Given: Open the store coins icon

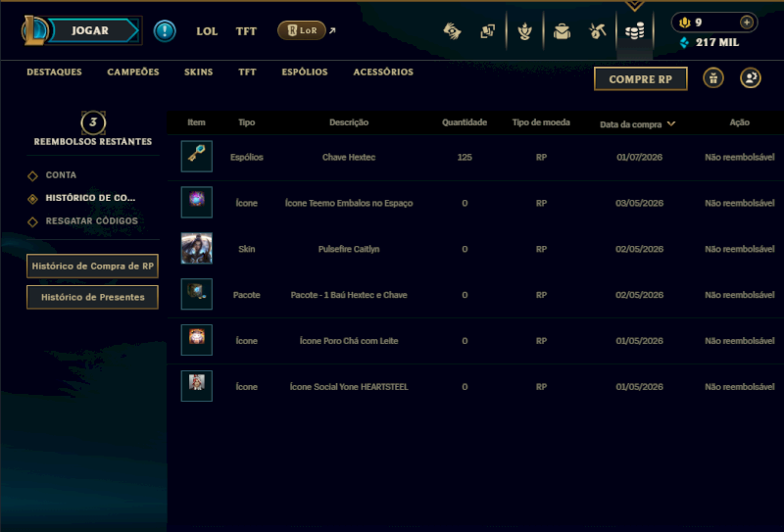Looking at the screenshot, I should click(x=634, y=32).
